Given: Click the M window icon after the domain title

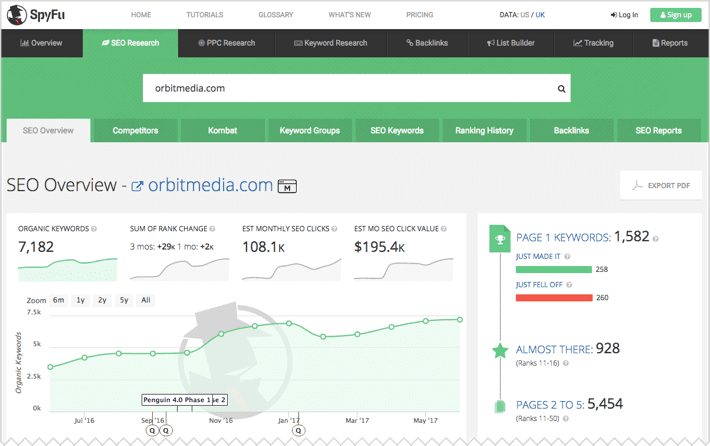Looking at the screenshot, I should (287, 186).
